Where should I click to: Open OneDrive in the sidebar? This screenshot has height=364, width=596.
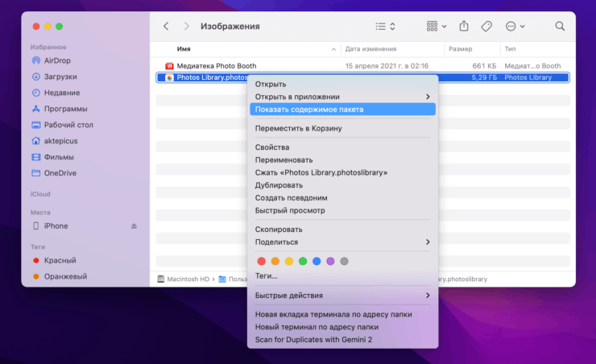tap(60, 173)
